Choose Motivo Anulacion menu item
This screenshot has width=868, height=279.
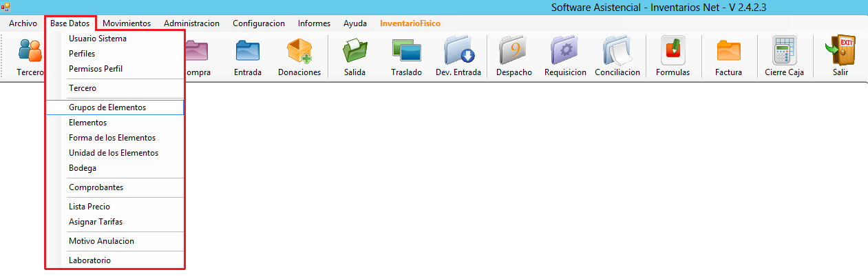101,241
